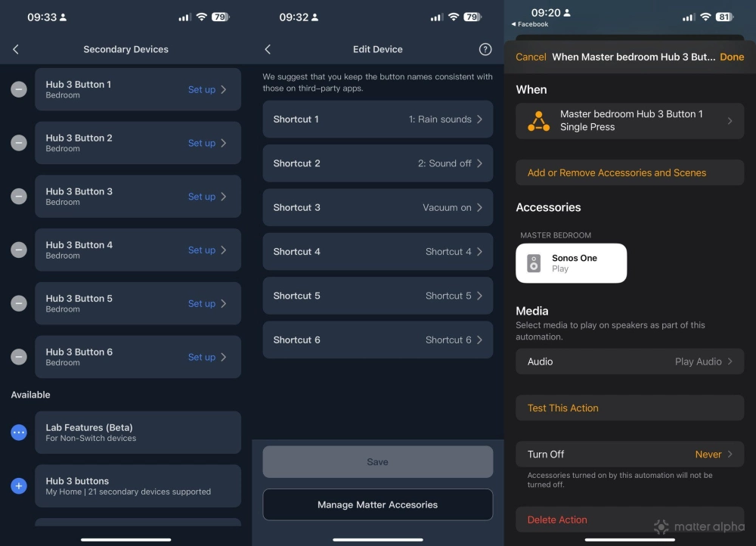Tap Test This Action
Image resolution: width=756 pixels, height=546 pixels.
pyautogui.click(x=630, y=408)
